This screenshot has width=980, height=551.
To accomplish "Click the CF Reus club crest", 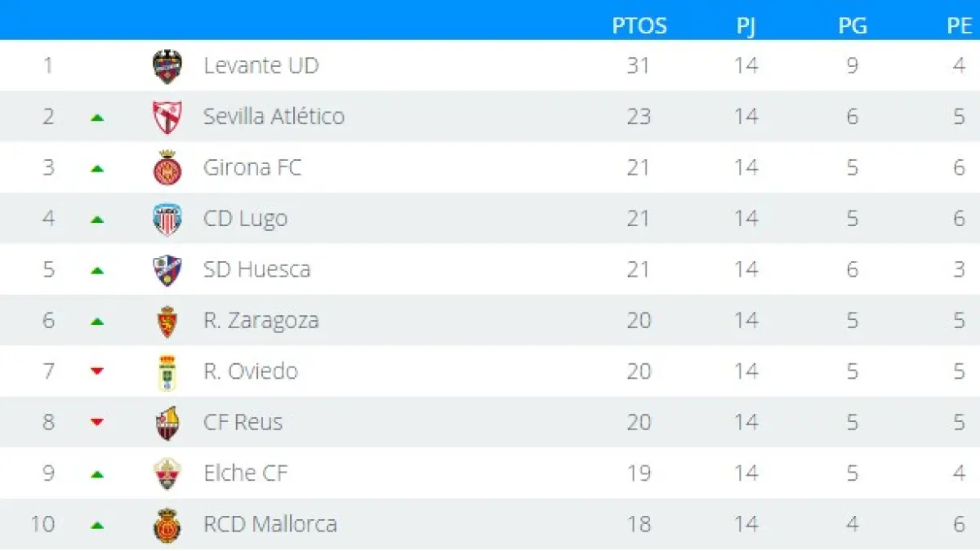I will (167, 423).
